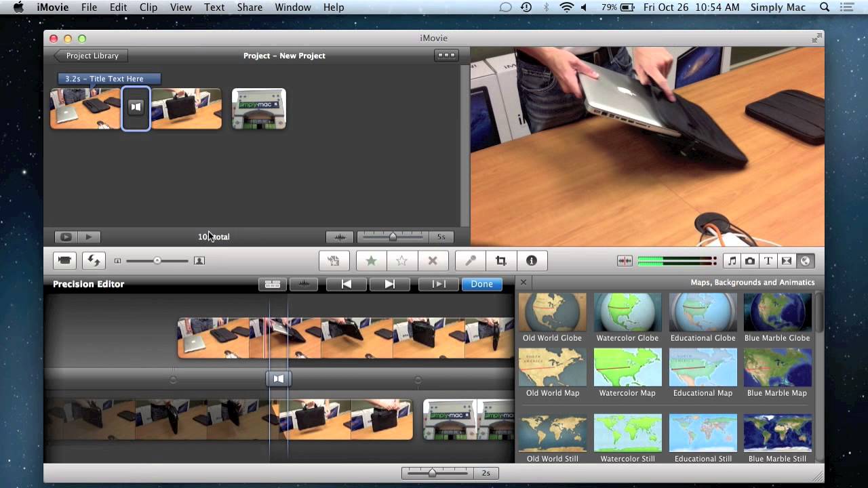The width and height of the screenshot is (868, 488).
Task: Open the camera import window
Action: pyautogui.click(x=64, y=260)
